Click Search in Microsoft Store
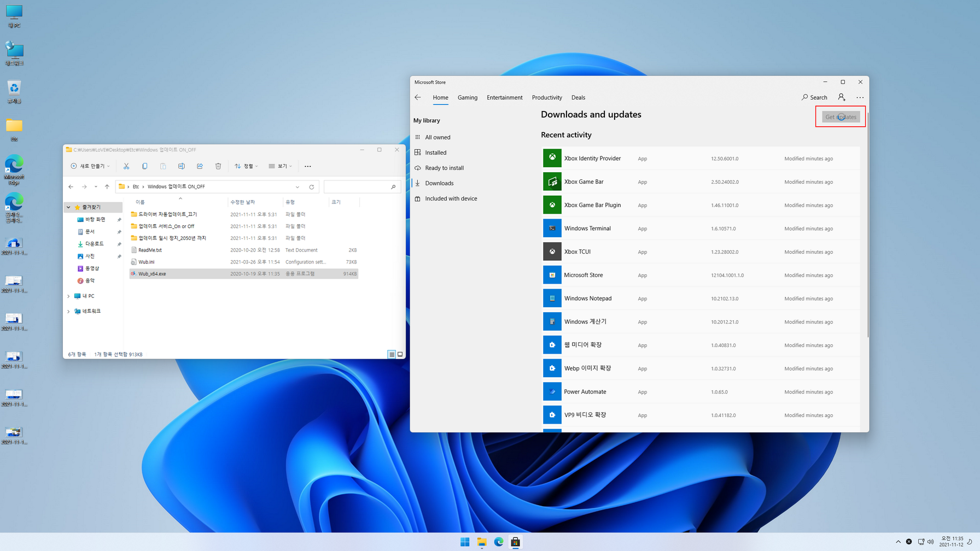Image resolution: width=980 pixels, height=551 pixels. point(814,97)
